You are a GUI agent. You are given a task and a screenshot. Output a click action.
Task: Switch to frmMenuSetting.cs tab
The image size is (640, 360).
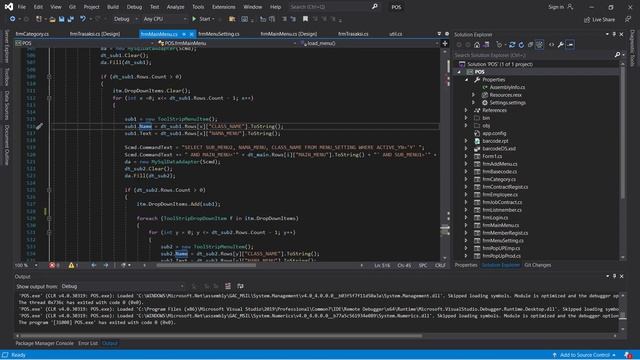219,34
